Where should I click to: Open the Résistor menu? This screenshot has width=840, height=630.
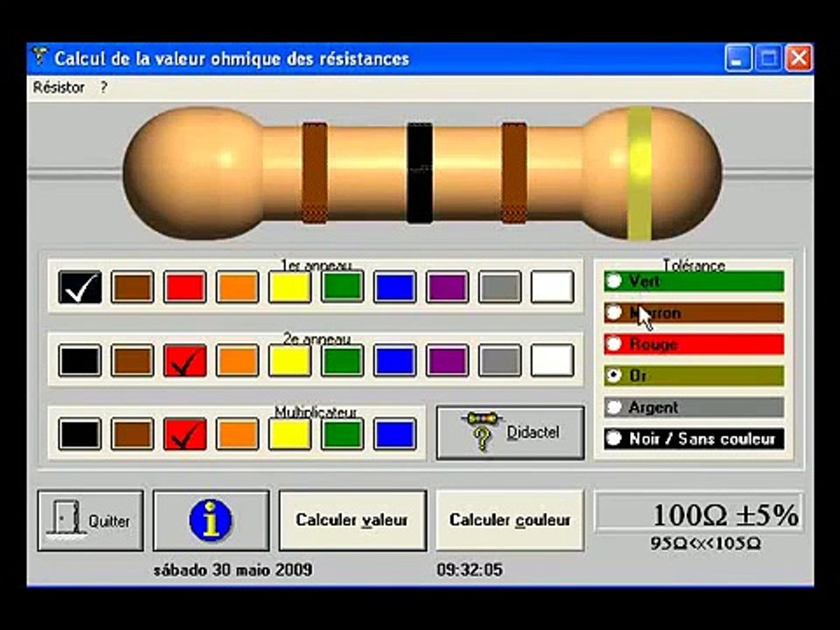point(59,87)
